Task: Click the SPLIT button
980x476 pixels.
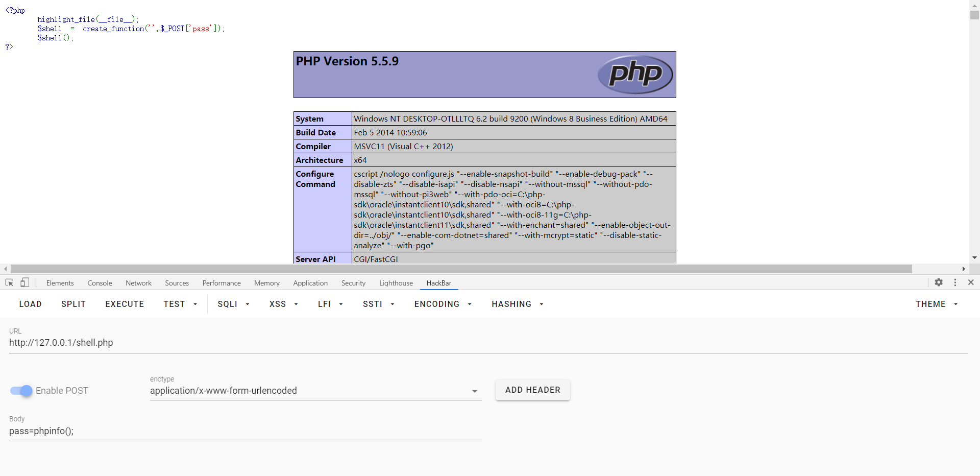Action: [x=73, y=304]
